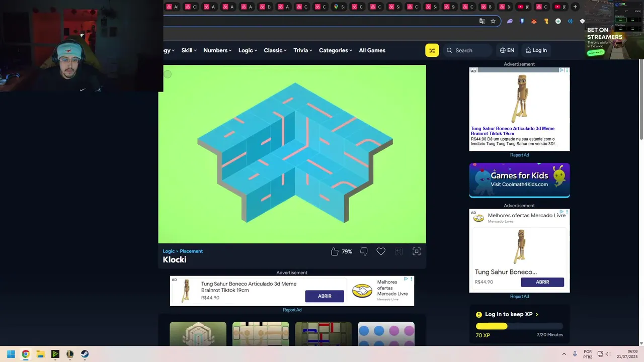This screenshot has height=362, width=644.
Task: Click the AdChoices icon on the top-right ad
Action: (x=562, y=70)
